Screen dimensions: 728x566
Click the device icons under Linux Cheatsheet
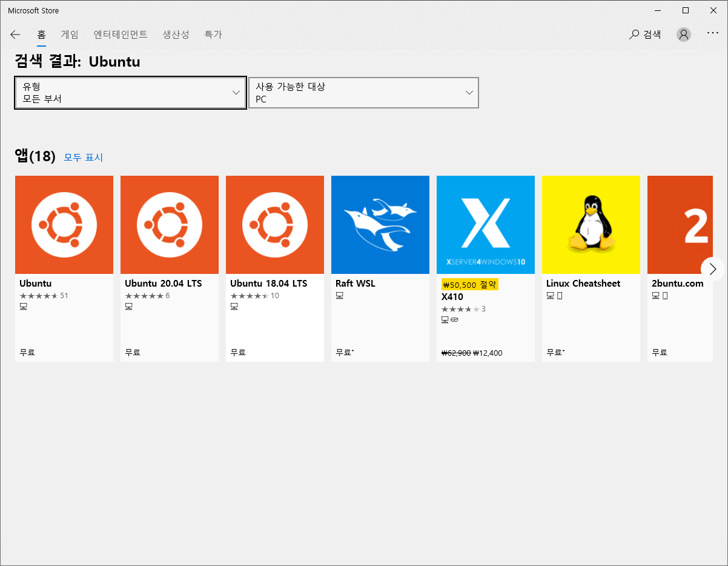[x=555, y=295]
